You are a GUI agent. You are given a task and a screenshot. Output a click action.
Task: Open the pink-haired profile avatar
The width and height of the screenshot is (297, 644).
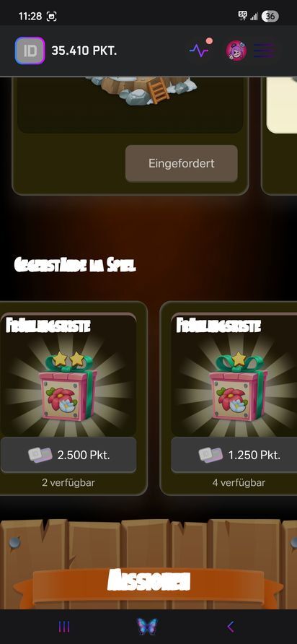point(236,51)
